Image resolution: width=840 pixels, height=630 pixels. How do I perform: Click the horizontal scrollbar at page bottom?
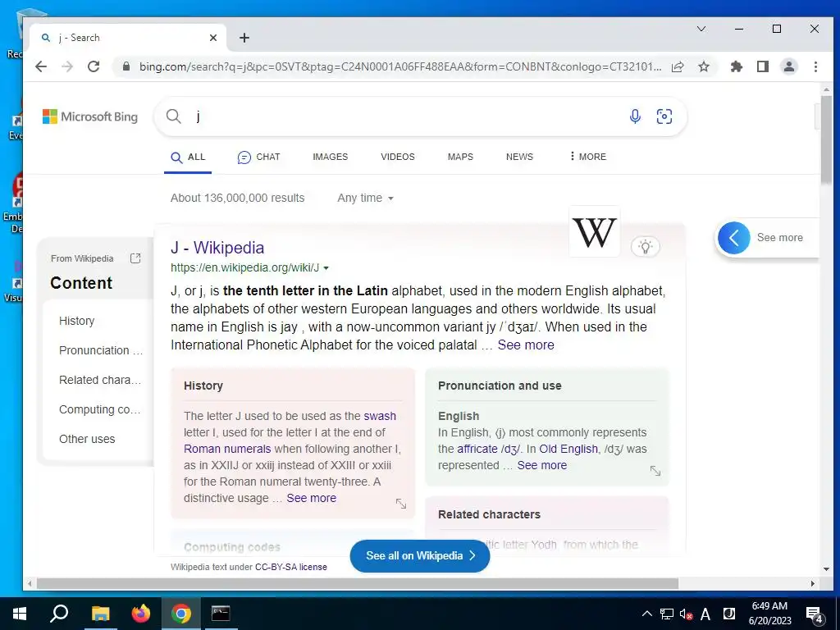coord(358,583)
